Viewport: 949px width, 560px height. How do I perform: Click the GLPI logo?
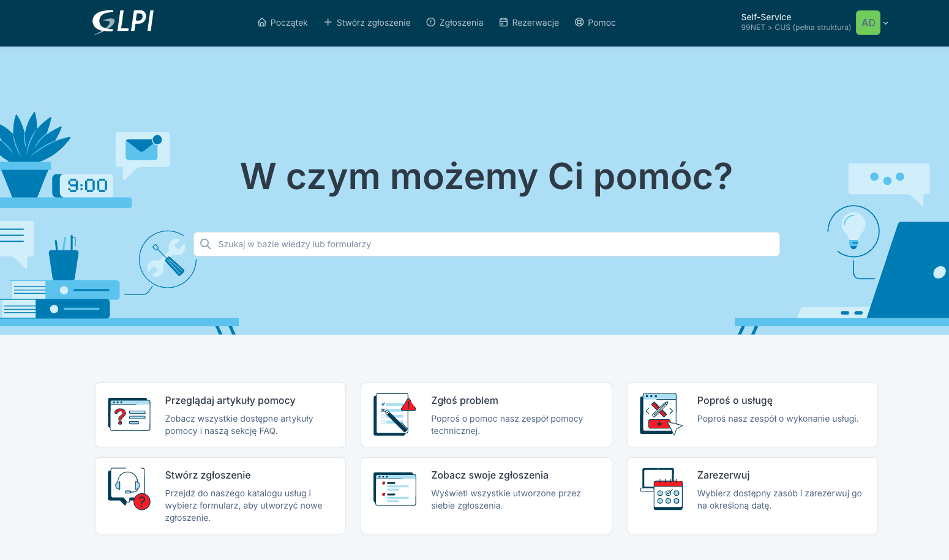click(x=123, y=23)
